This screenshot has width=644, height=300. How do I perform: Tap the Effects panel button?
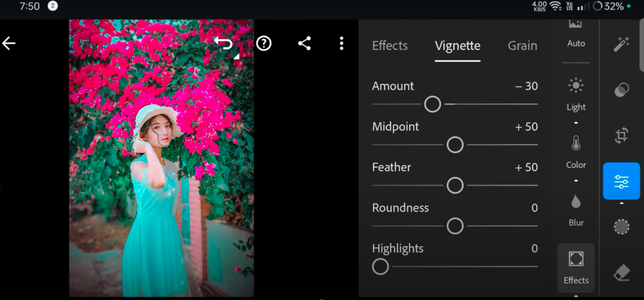point(576,268)
